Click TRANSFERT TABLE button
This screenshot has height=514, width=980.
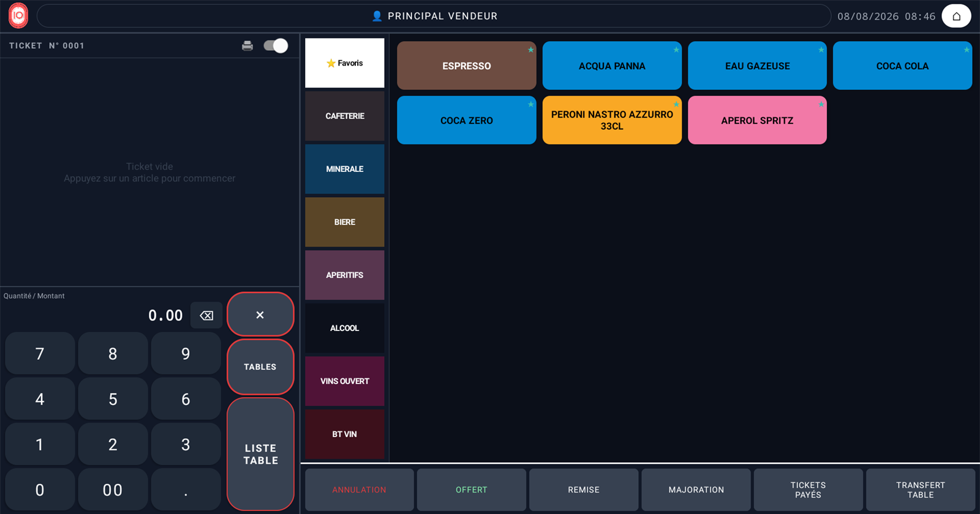(921, 490)
